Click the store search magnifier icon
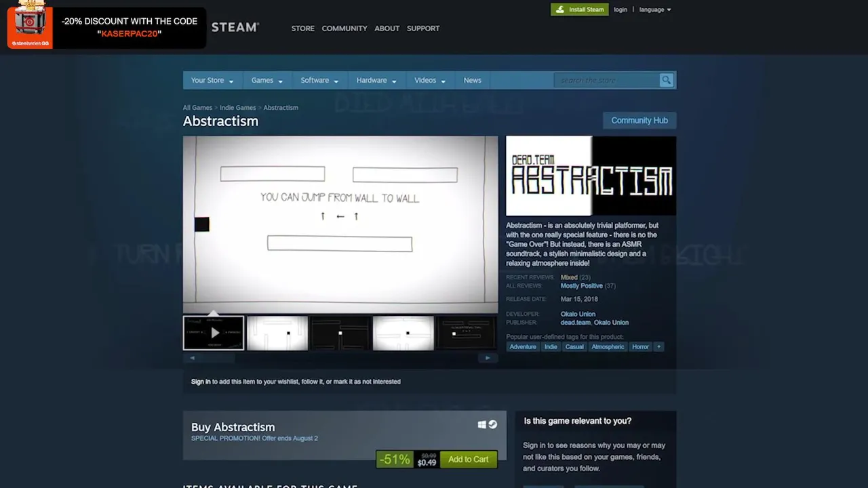 [667, 80]
